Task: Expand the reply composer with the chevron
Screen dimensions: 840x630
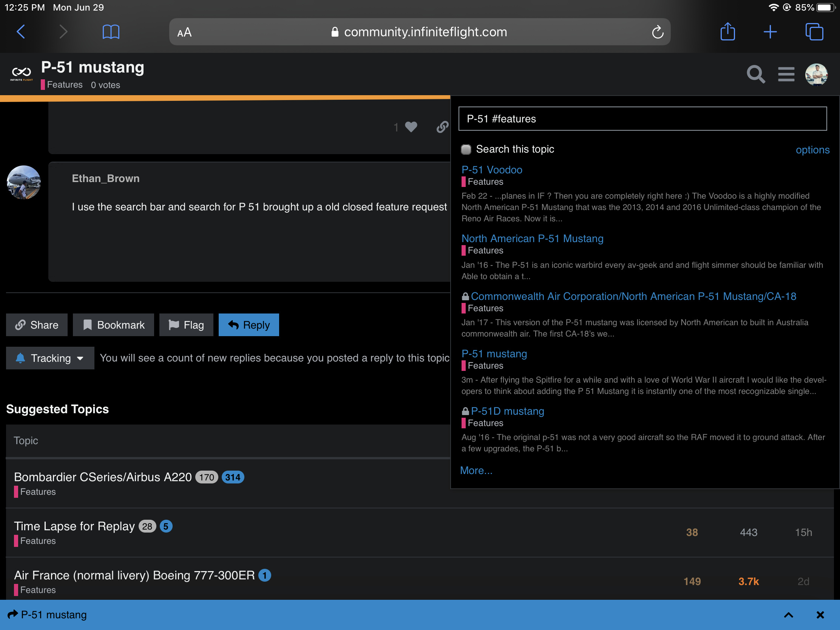Action: 788,615
